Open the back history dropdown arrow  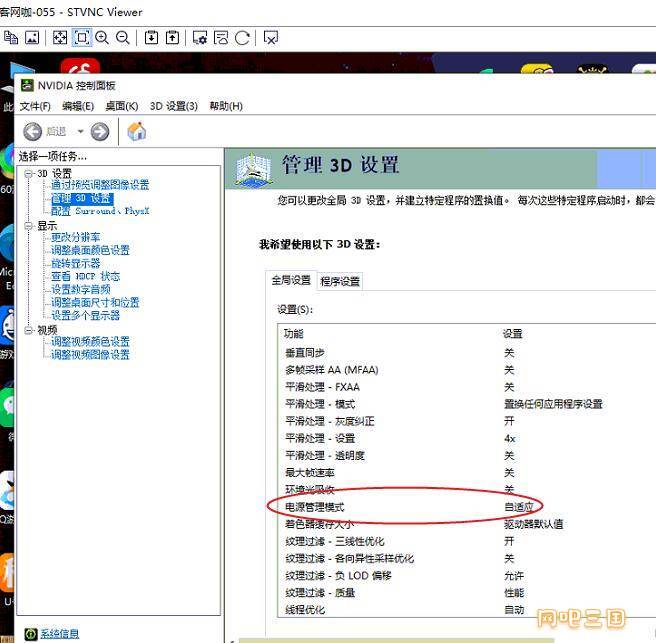click(x=80, y=132)
